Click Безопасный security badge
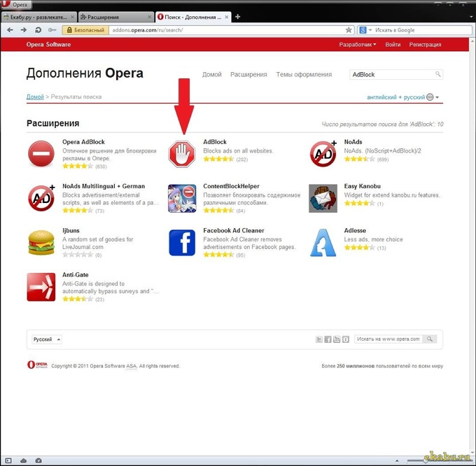 pyautogui.click(x=85, y=30)
